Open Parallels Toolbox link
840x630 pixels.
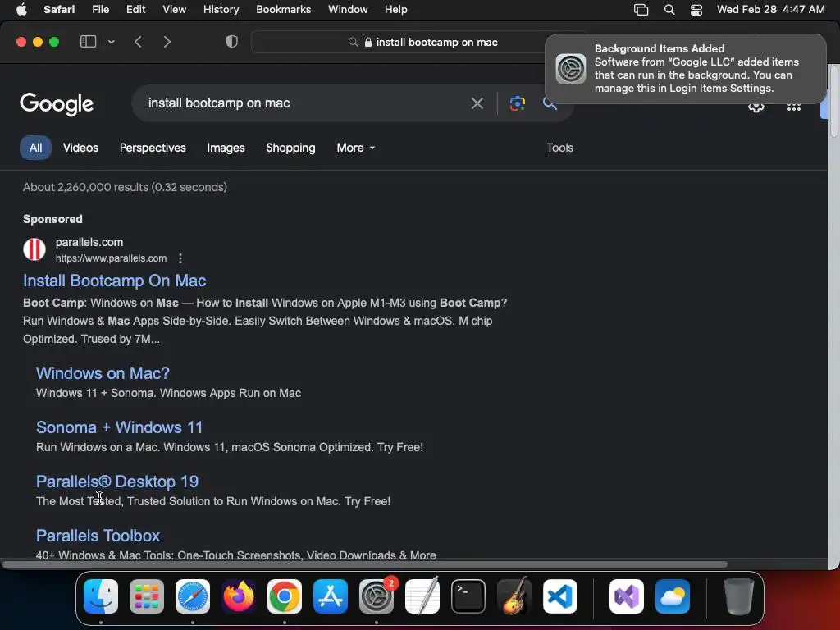click(98, 536)
